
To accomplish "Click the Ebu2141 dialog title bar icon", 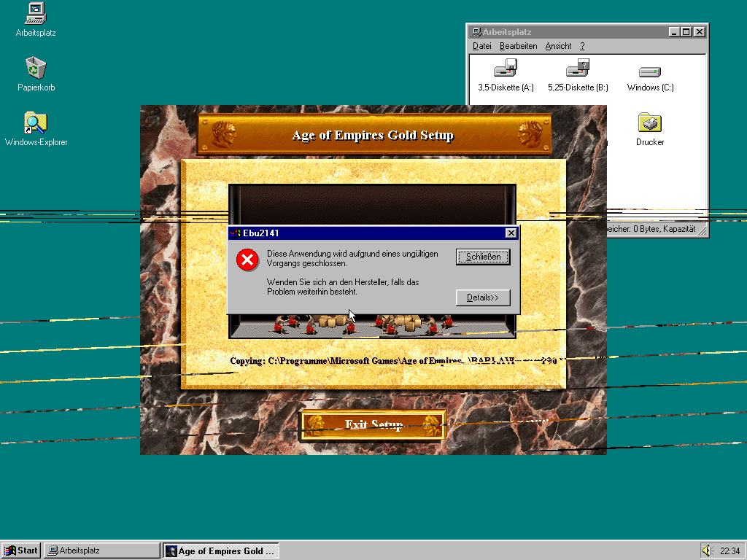I will coord(236,233).
